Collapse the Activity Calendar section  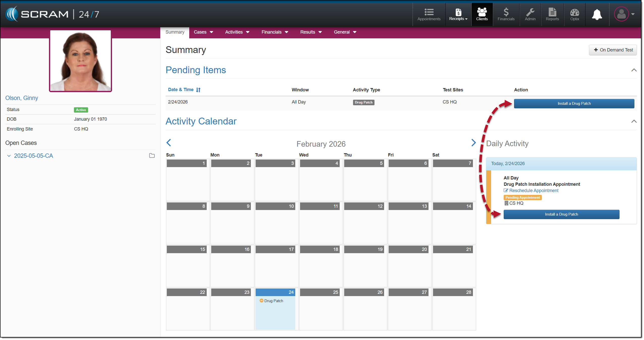634,121
